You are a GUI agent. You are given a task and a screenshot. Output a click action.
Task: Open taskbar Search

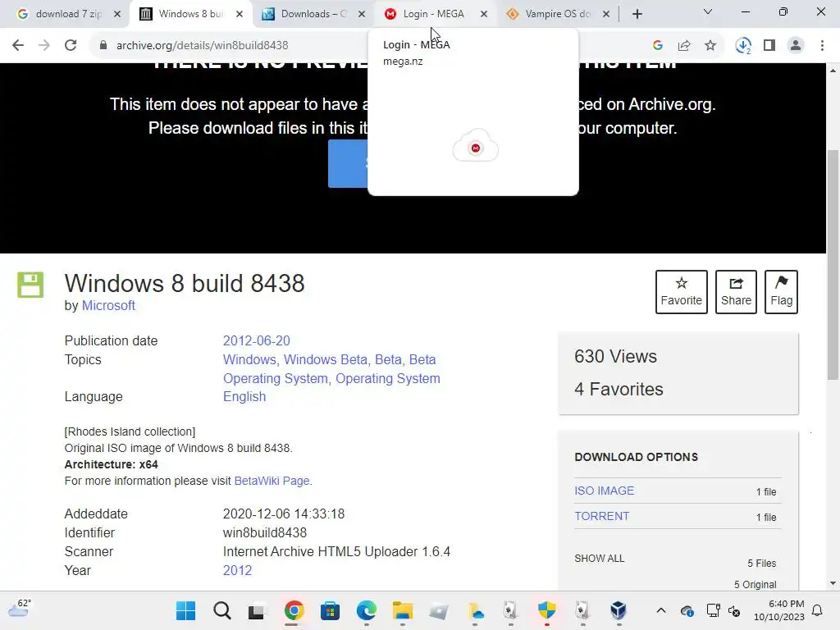(221, 610)
